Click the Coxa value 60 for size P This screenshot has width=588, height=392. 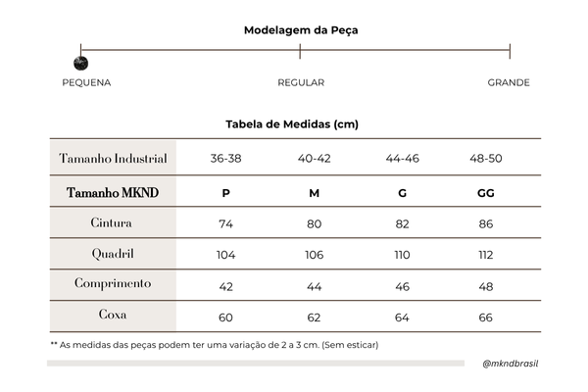coord(226,317)
